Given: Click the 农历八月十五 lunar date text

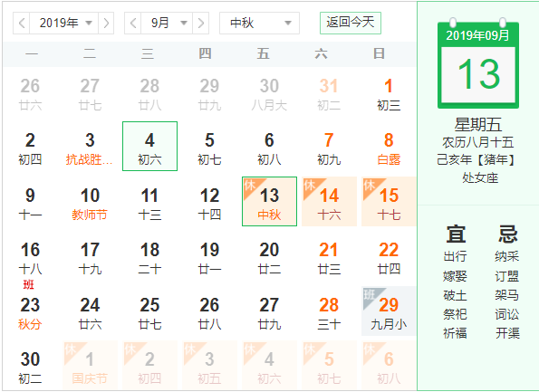Looking at the screenshot, I should 478,142.
